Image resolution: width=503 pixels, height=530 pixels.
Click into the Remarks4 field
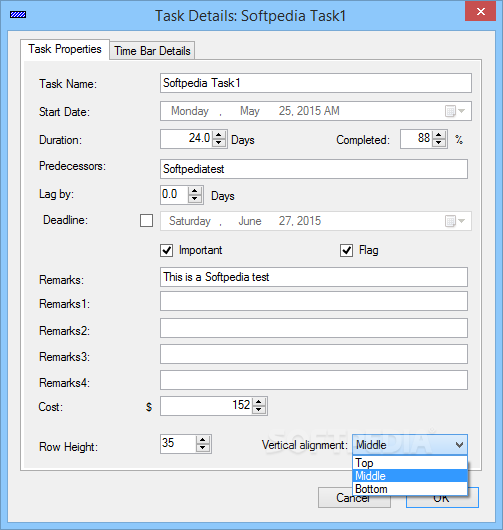point(314,380)
